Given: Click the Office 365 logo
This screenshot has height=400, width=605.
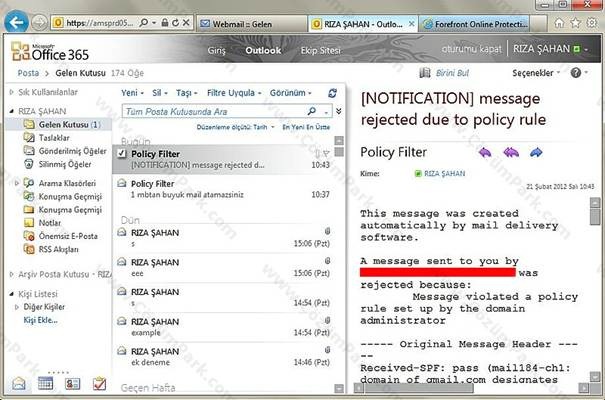Looking at the screenshot, I should coord(50,52).
